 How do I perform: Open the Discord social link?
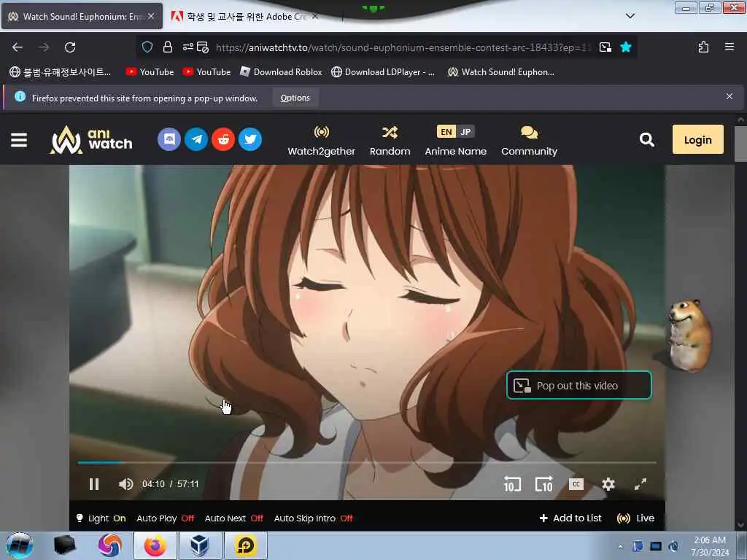(x=169, y=139)
